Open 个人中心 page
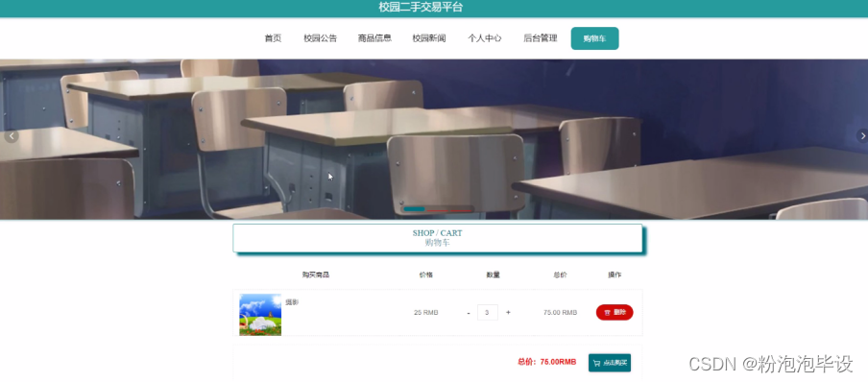Viewport: 868px width, 382px height. [x=485, y=38]
